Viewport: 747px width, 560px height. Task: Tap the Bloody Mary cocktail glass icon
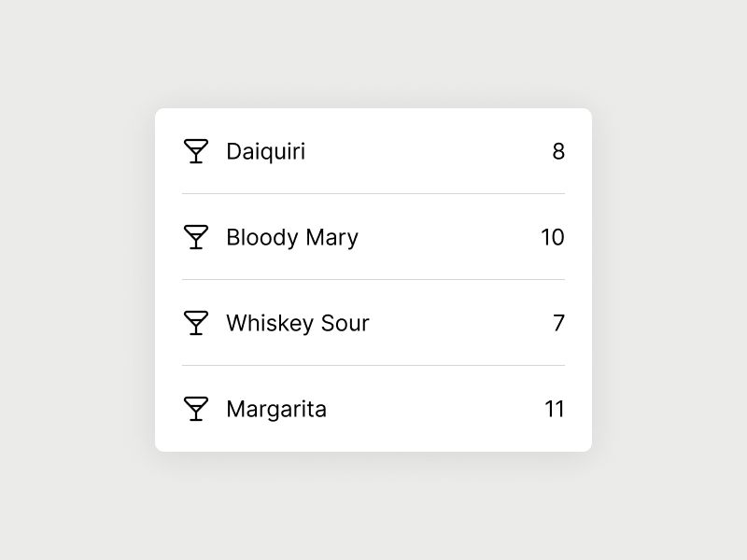(195, 237)
